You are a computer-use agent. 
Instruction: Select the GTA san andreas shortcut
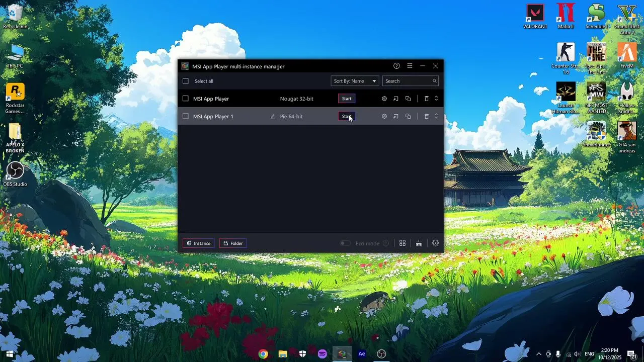[627, 138]
